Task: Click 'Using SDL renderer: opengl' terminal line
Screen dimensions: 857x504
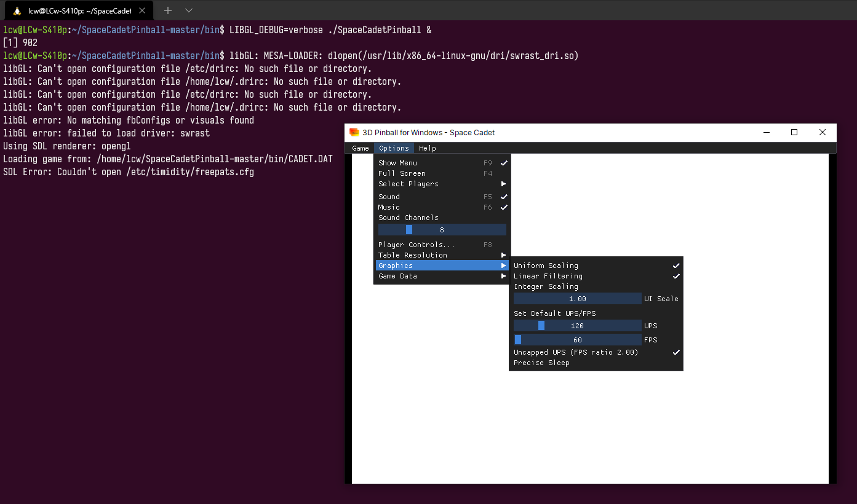Action: (67, 146)
